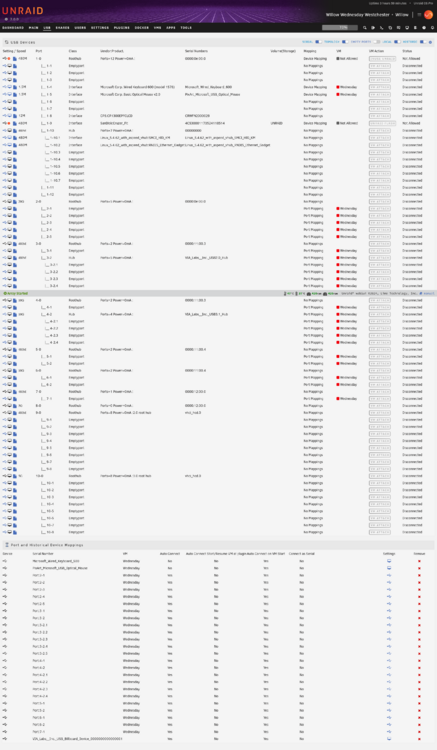Open settings for Port:2-1 mapping
This screenshot has width=437, height=750.
click(389, 575)
